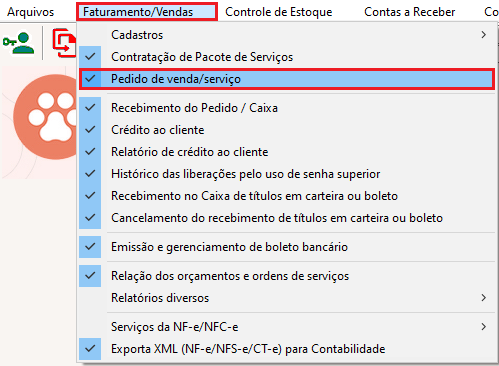
Task: Open the Contas a Receber menu
Action: 410,12
